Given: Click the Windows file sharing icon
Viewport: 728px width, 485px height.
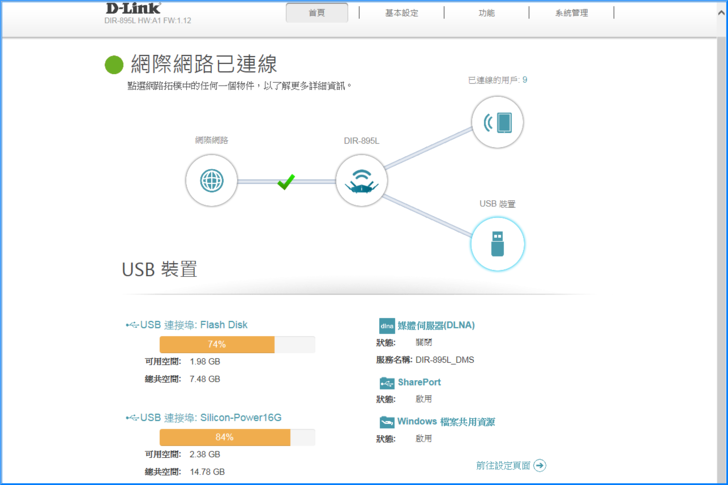Looking at the screenshot, I should tap(386, 422).
